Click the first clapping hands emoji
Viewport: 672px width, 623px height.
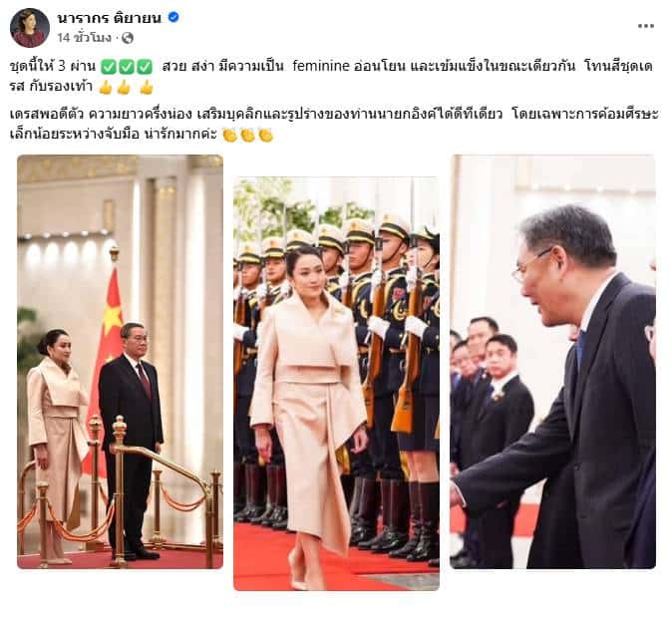click(230, 136)
